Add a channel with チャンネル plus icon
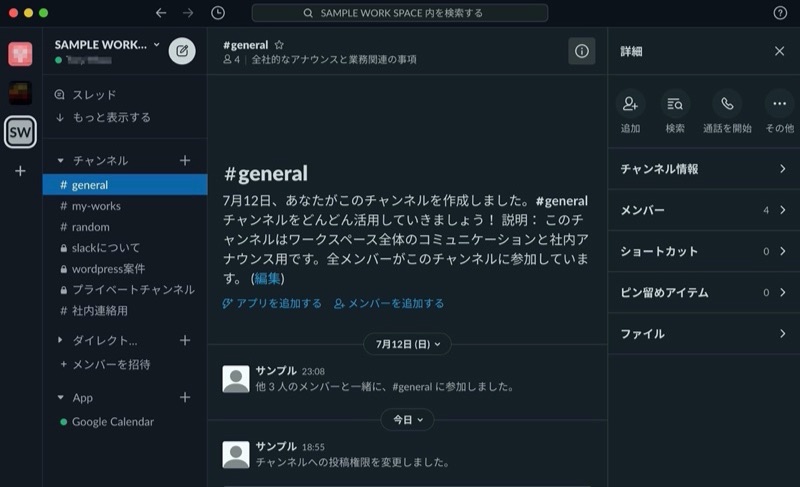Viewport: 800px width, 487px height. (185, 161)
